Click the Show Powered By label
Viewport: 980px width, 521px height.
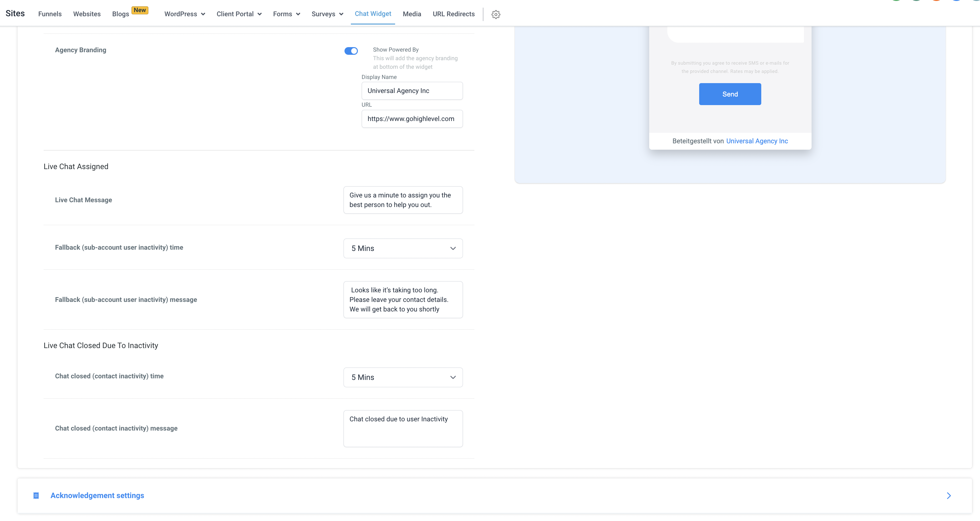point(396,49)
